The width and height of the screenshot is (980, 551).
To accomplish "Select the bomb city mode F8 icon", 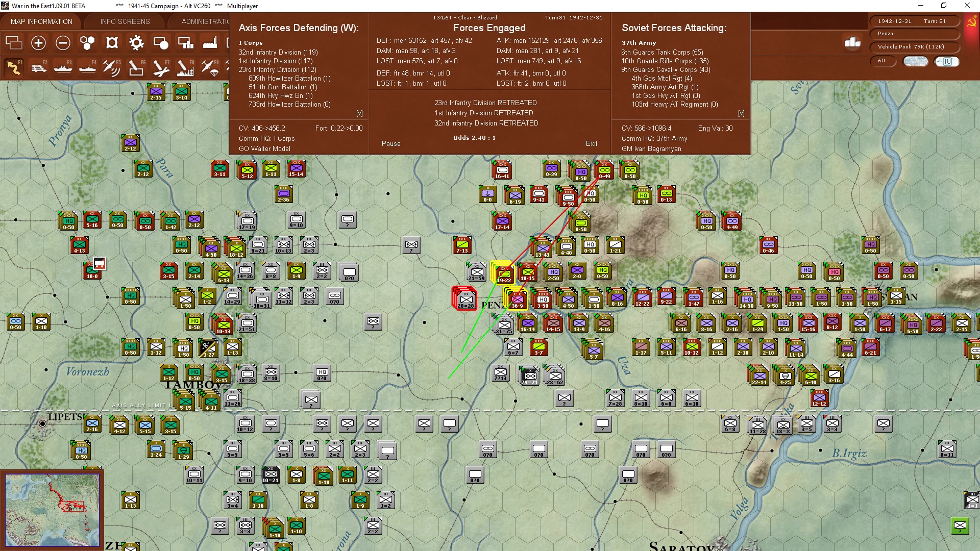I will point(185,67).
